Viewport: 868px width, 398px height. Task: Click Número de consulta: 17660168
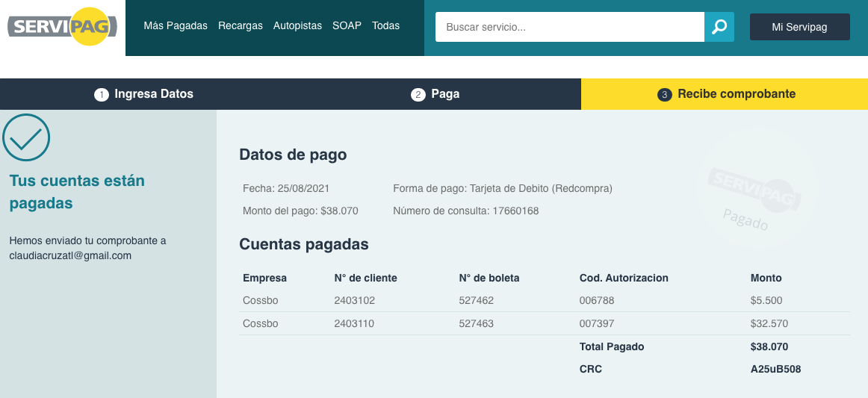click(465, 211)
